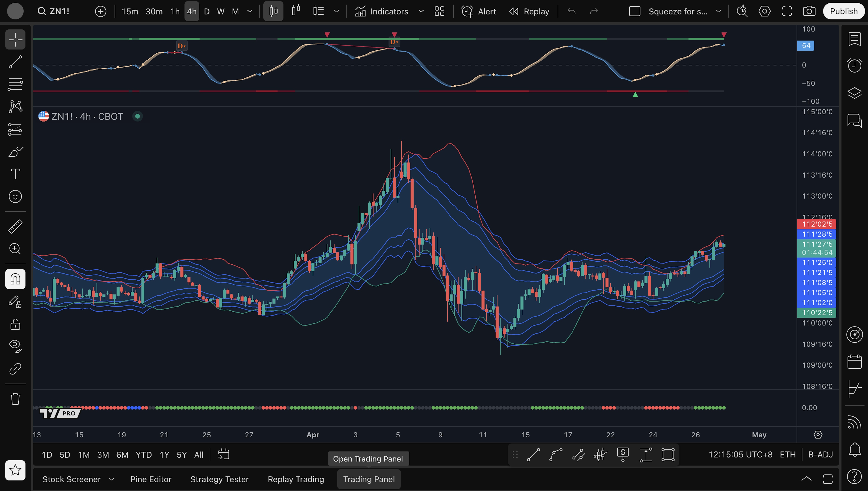Open the object tree layers panel
This screenshot has height=491, width=868.
[x=854, y=93]
